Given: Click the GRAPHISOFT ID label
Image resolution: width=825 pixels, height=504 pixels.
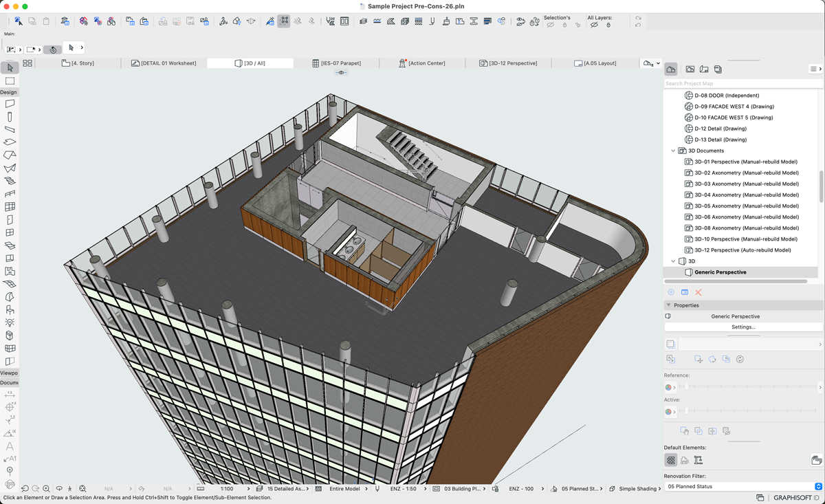Looking at the screenshot, I should [x=797, y=498].
